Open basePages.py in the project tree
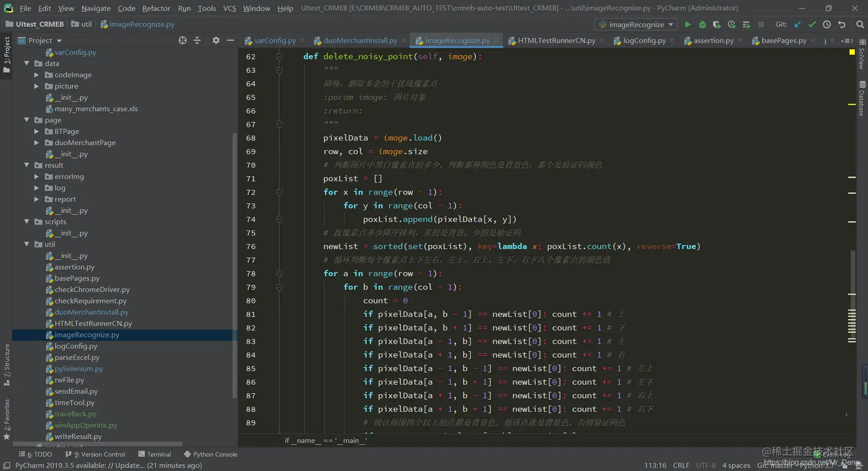 click(77, 278)
